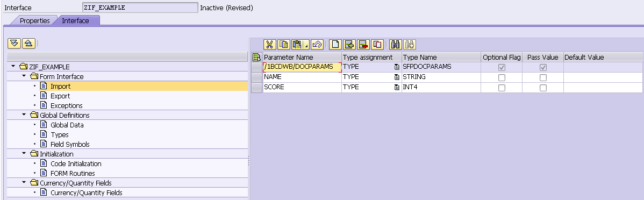This screenshot has width=644, height=200.
Task: Open the FORM Routines tree item
Action: pos(73,173)
